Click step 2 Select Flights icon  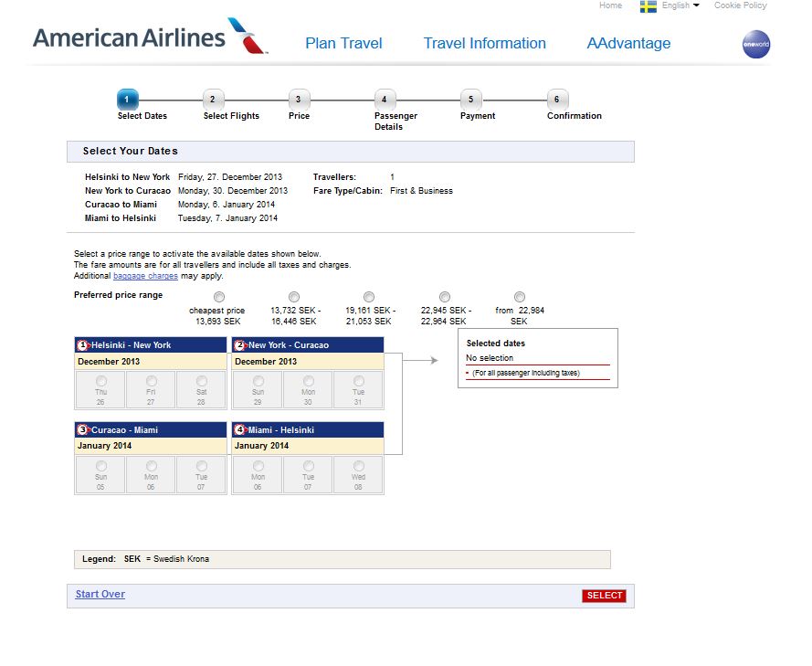click(x=212, y=100)
